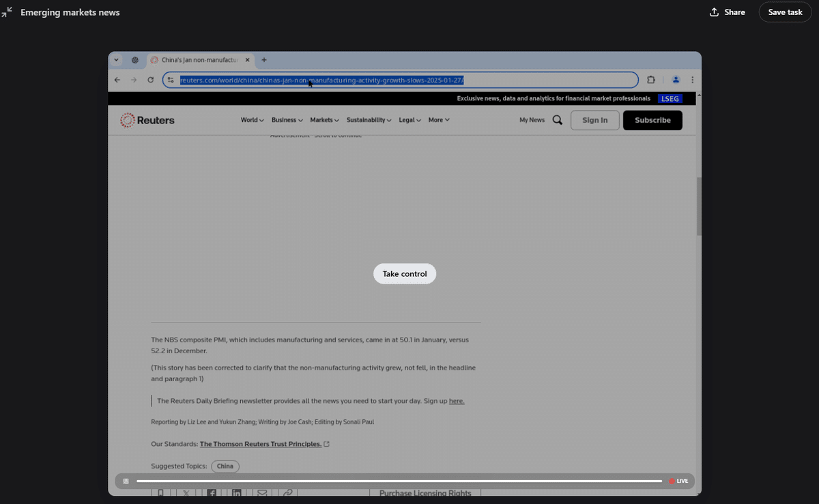
Task: Click the 'NBS composite PMI' paragraph text
Action: 310,345
